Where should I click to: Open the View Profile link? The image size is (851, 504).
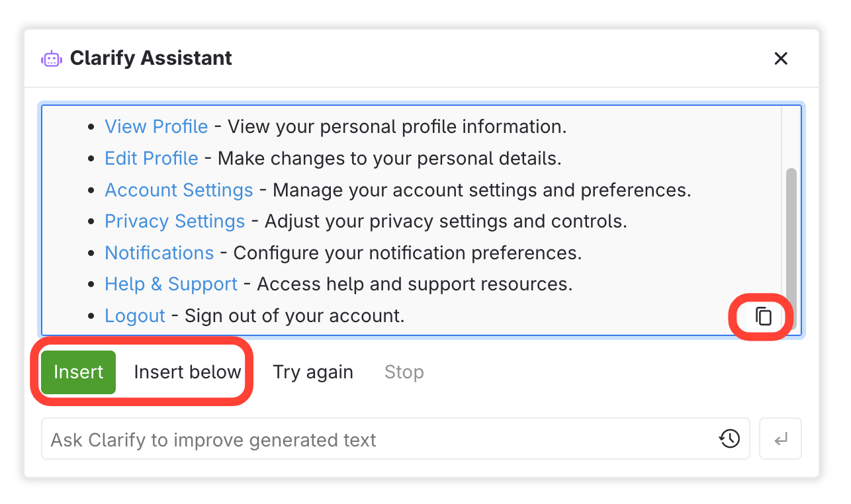click(x=156, y=127)
